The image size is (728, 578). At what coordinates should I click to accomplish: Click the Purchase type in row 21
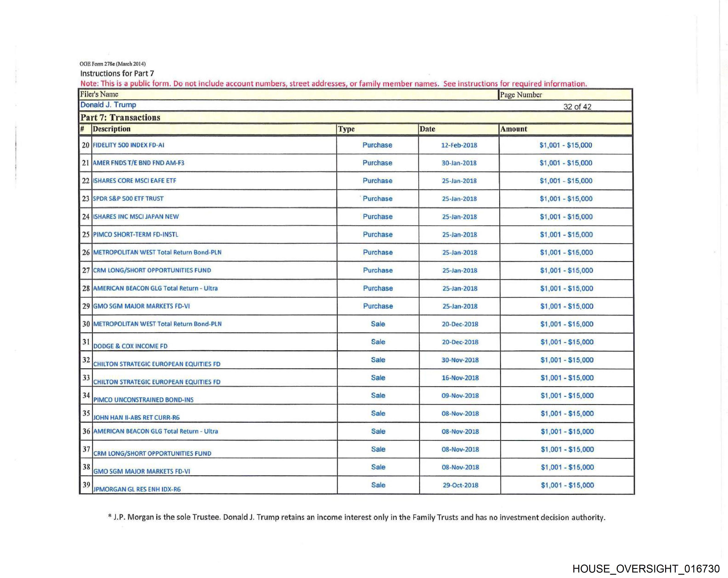tap(377, 163)
